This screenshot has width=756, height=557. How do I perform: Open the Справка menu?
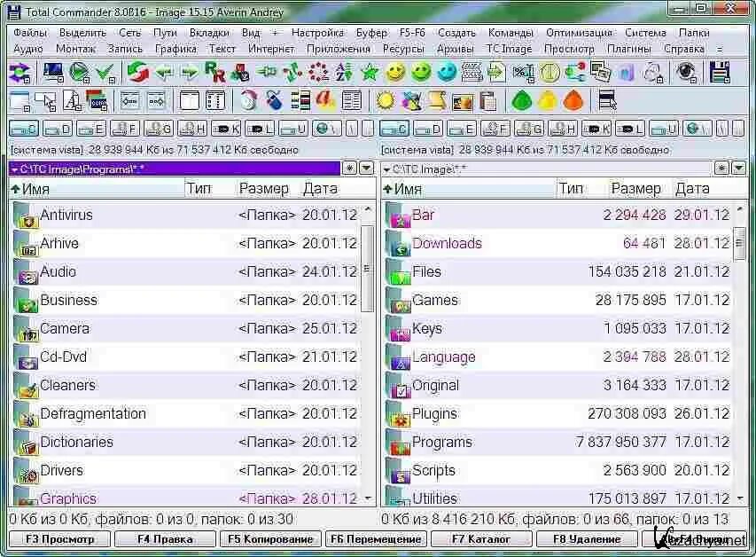(x=683, y=49)
